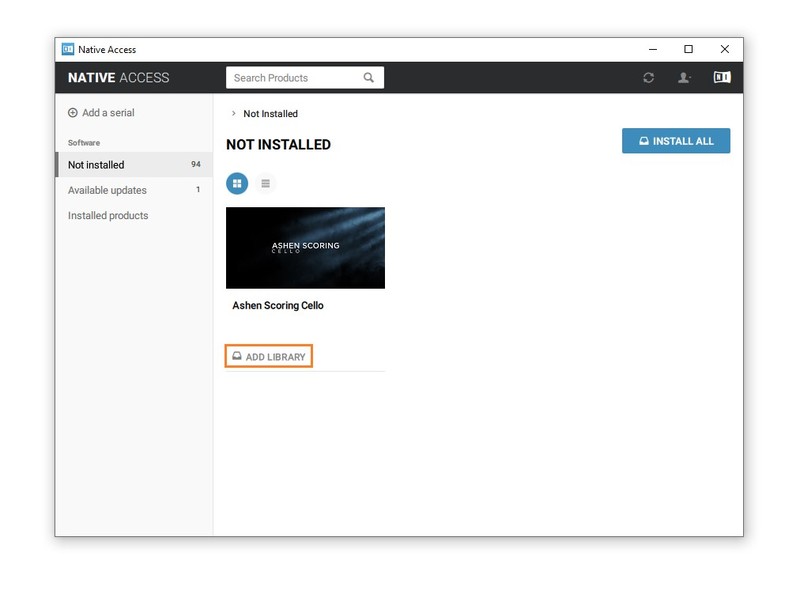Open the Installed products section
This screenshot has height=590, width=800.
pos(134,215)
